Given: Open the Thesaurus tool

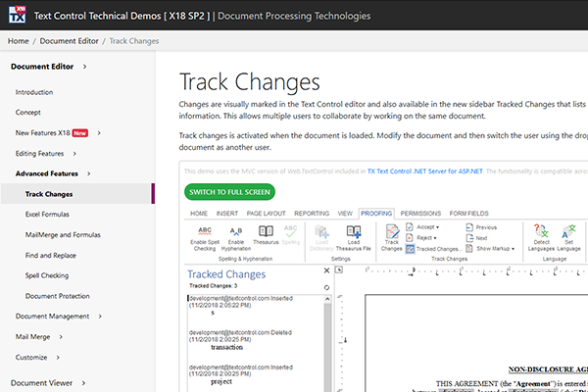Looking at the screenshot, I should 266,235.
